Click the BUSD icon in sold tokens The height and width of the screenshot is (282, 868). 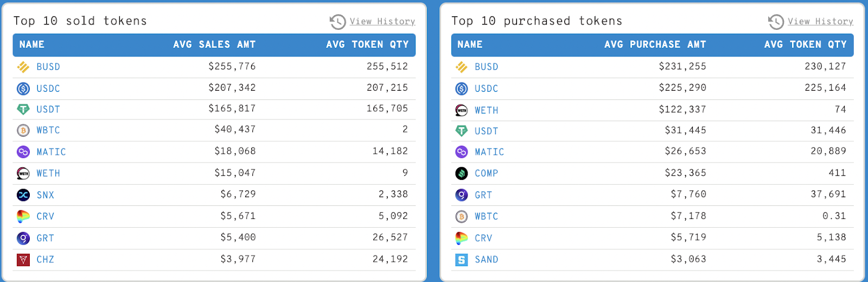point(23,67)
